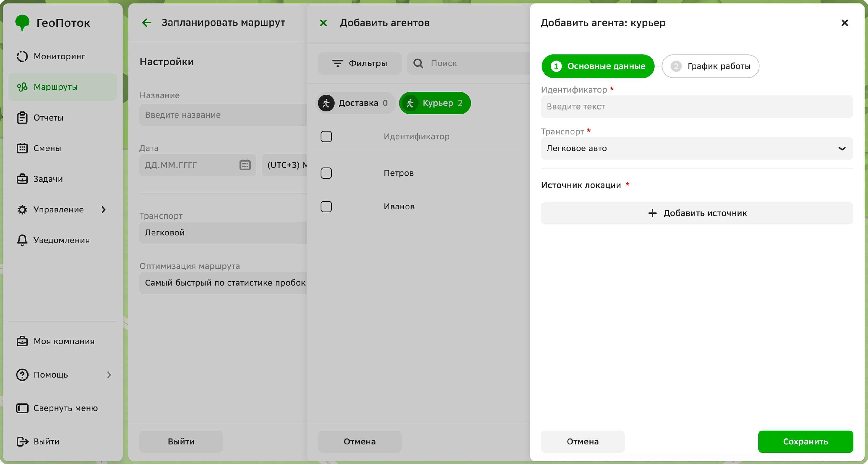Click the back arrow beside Запланировать маршрут
The height and width of the screenshot is (464, 868).
[x=147, y=23]
